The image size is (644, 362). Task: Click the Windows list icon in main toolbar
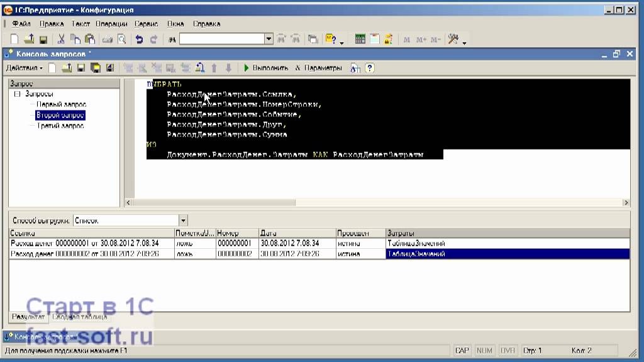click(x=313, y=40)
